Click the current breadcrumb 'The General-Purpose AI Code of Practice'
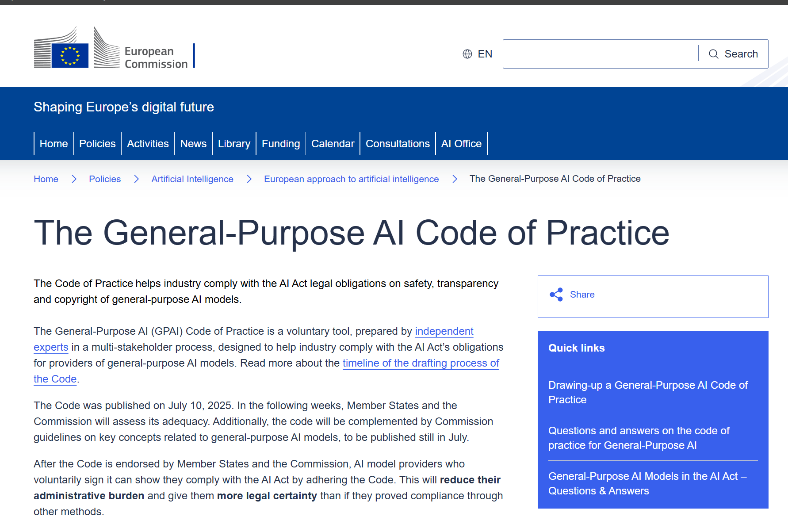This screenshot has width=788, height=532. (x=555, y=179)
